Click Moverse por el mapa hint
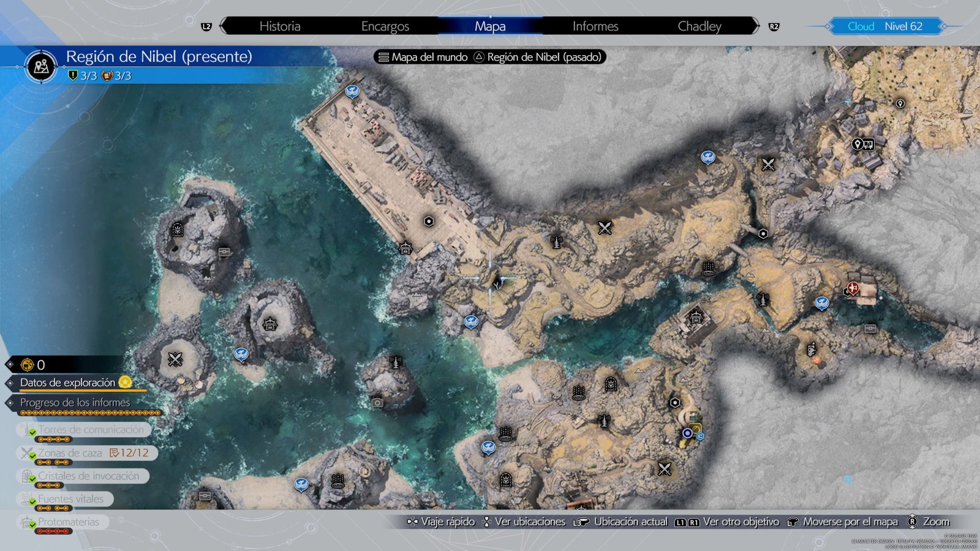The image size is (980, 551). (x=842, y=522)
